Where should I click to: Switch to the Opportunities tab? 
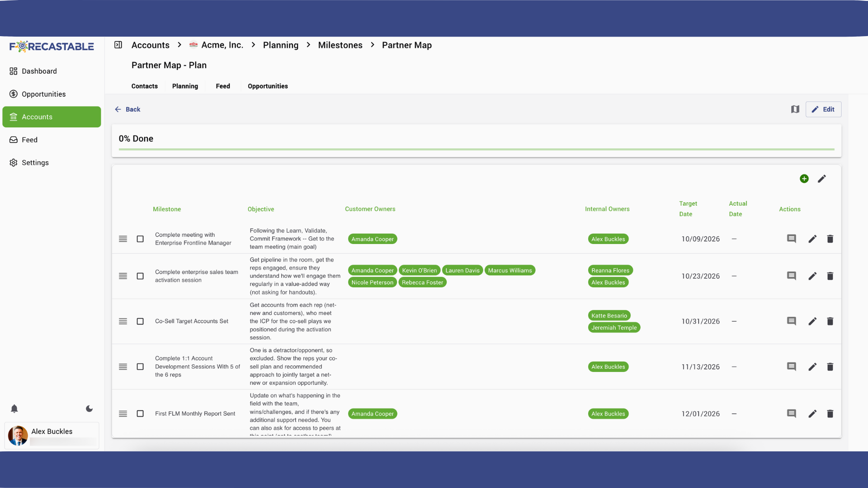click(x=268, y=86)
